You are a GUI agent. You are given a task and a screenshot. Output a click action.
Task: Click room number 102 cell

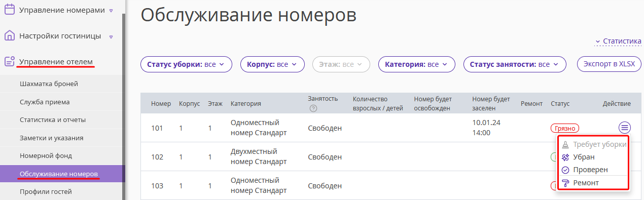(157, 157)
